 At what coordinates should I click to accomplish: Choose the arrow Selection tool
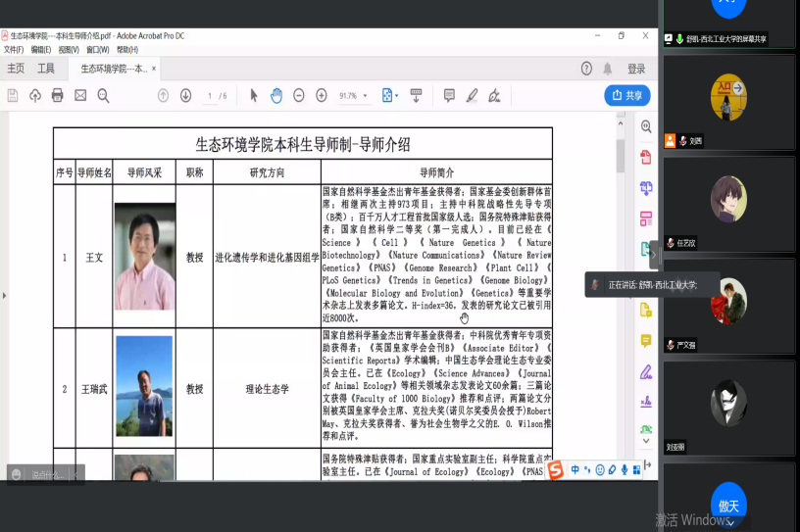(254, 95)
